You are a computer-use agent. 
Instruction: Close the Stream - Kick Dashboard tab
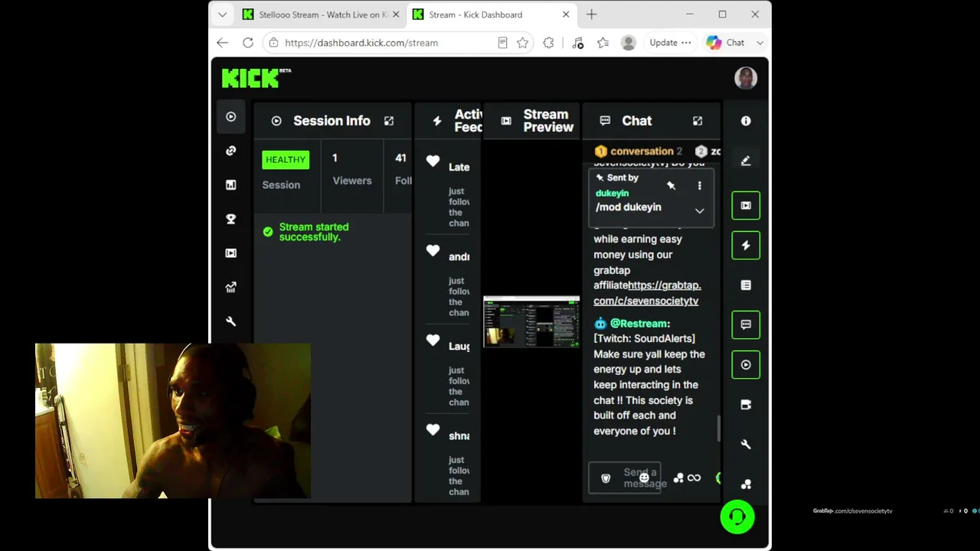(566, 15)
